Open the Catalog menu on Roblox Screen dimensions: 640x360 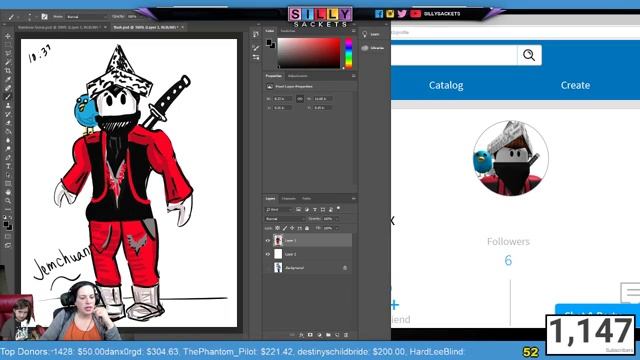coord(446,85)
